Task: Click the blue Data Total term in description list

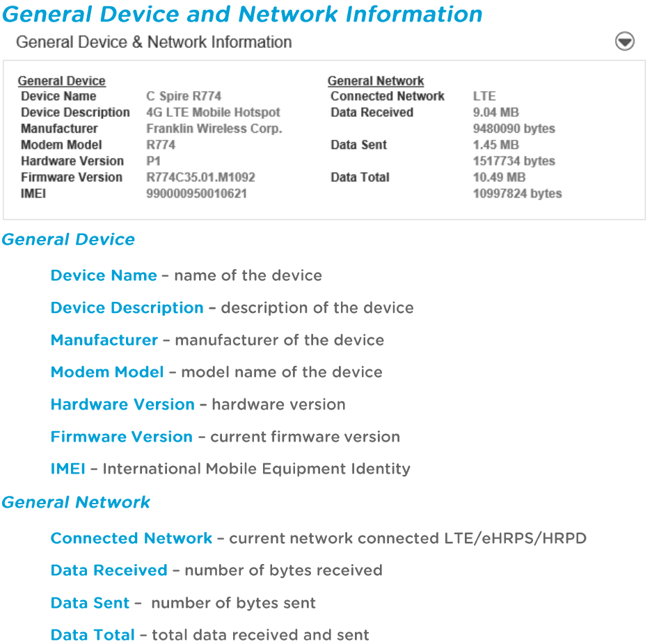Action: [x=93, y=635]
